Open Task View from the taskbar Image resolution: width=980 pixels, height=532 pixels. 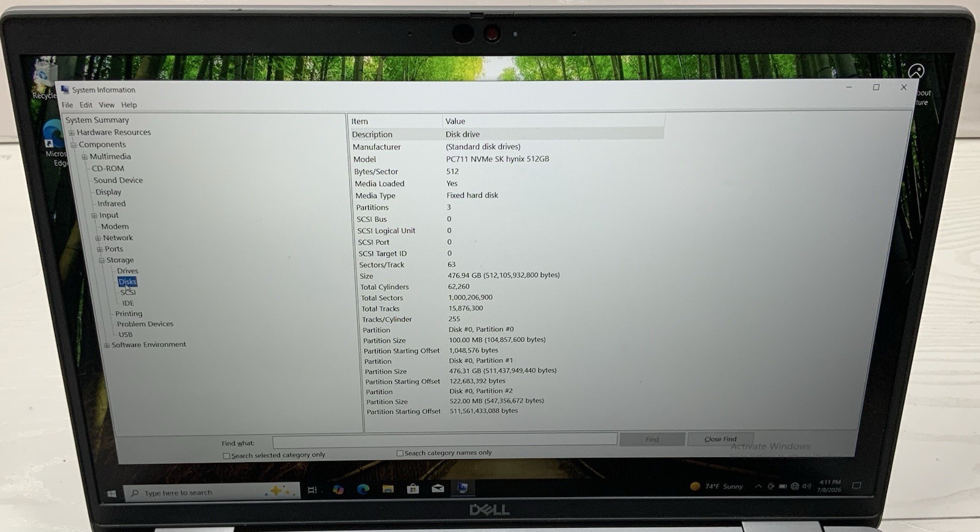point(312,490)
